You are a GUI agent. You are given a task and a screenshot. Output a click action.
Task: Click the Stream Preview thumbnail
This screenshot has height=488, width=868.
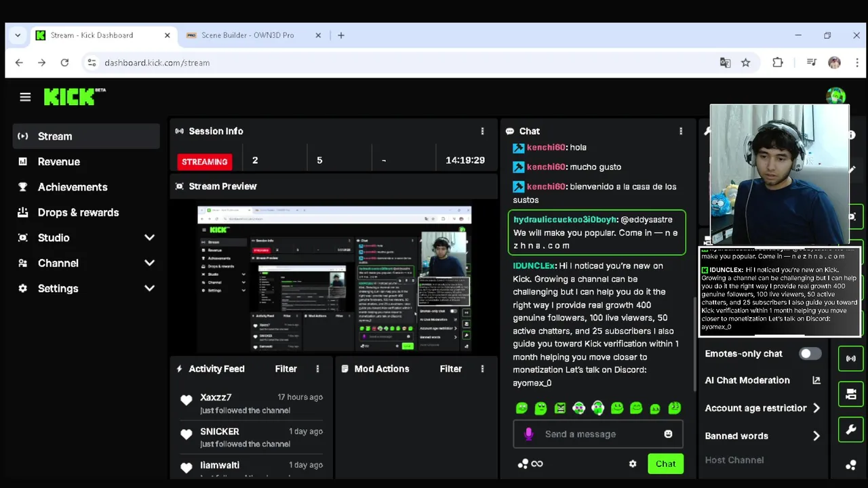point(334,278)
